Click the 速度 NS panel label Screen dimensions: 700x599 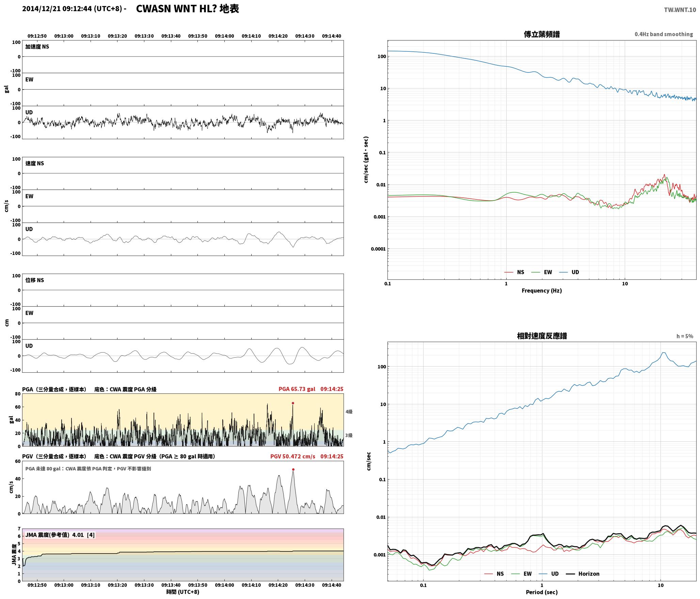tap(35, 163)
